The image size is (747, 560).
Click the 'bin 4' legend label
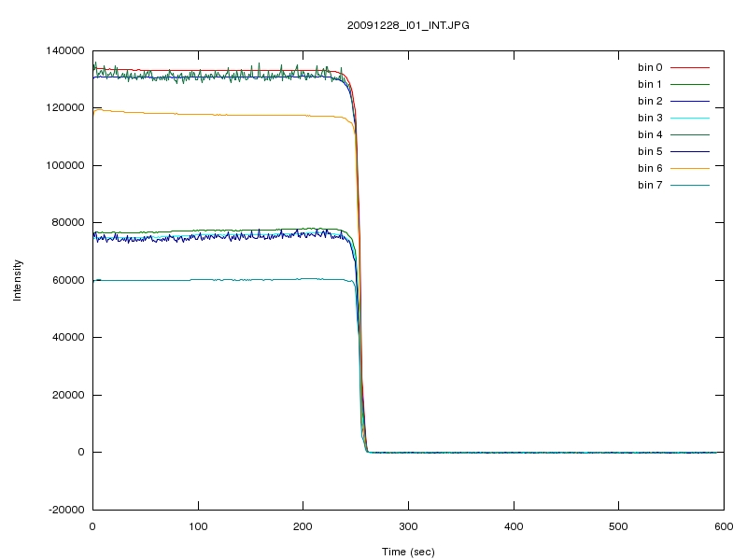point(650,134)
